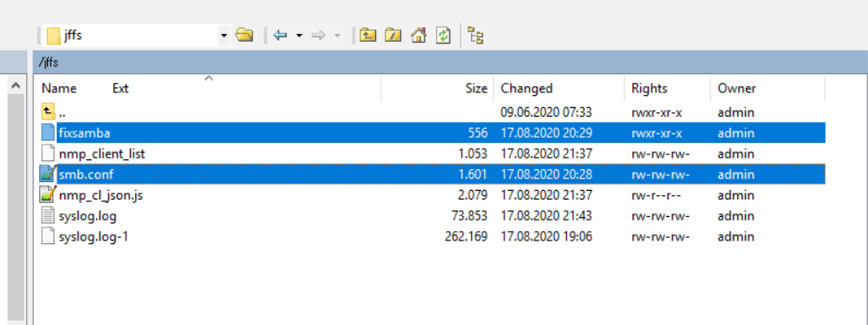Sort by the Owner column header
This screenshot has width=868, height=325.
tap(736, 88)
